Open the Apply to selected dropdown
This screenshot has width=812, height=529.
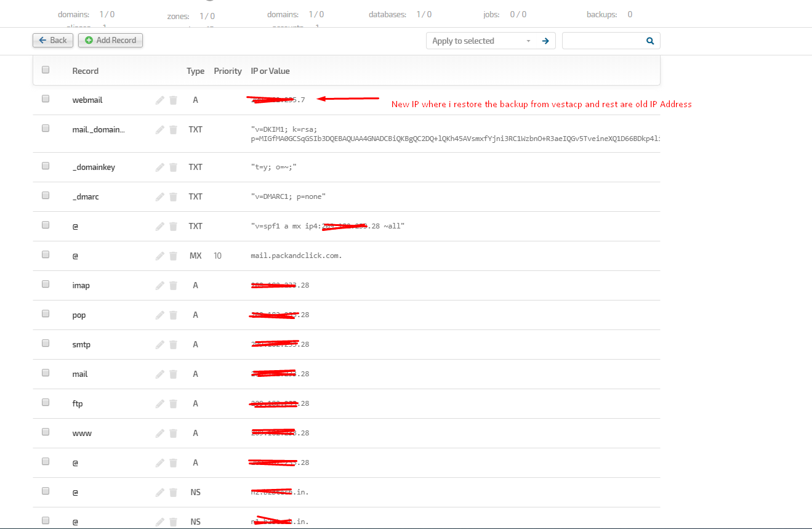tap(480, 41)
